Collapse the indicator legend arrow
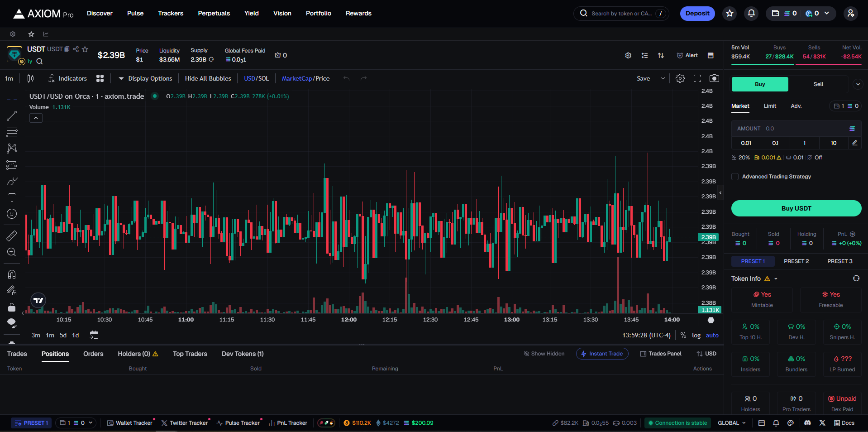This screenshot has height=432, width=868. [x=36, y=118]
